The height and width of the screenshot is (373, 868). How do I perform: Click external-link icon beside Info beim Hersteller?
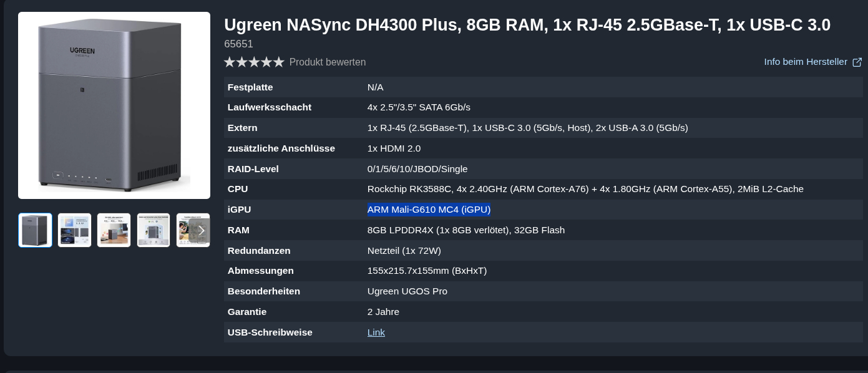click(857, 62)
